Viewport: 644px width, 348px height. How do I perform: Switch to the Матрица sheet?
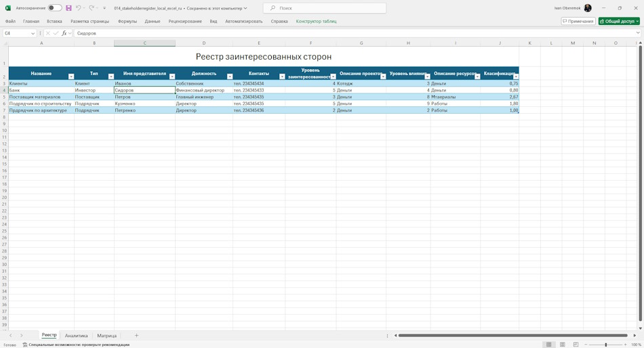coord(107,336)
